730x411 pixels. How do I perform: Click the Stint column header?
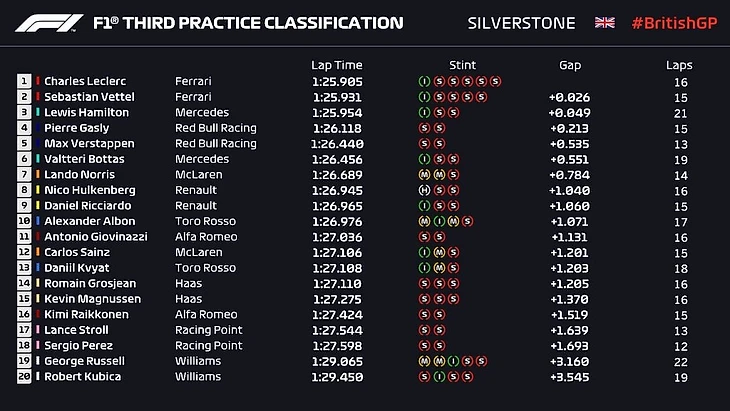click(463, 64)
